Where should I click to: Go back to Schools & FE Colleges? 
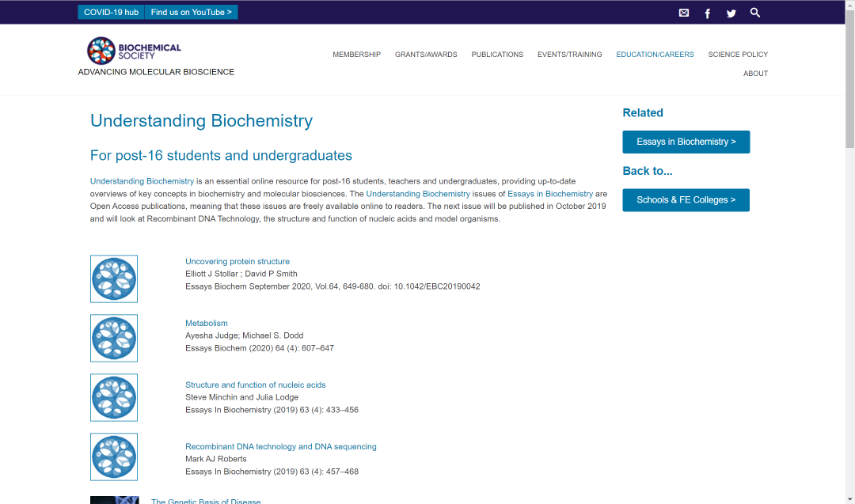point(686,200)
